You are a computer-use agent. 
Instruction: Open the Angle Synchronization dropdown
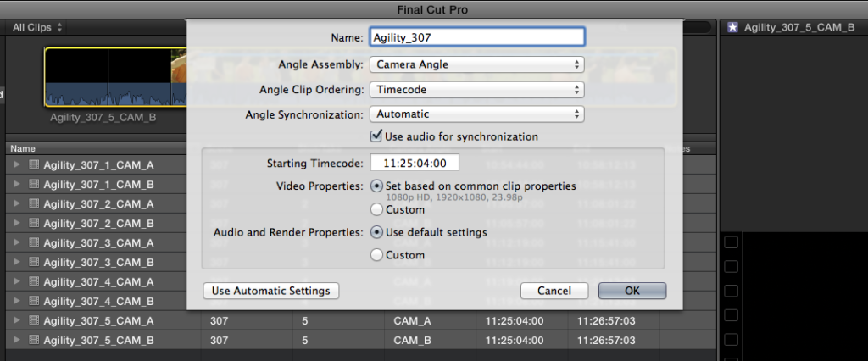point(476,114)
